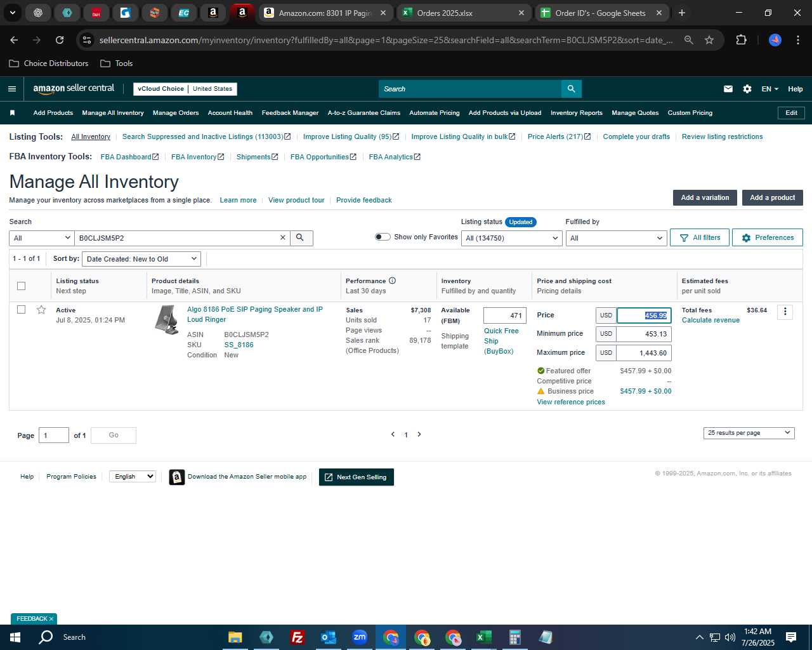Open Automate Pricing menu item
The image size is (812, 650).
pyautogui.click(x=435, y=113)
